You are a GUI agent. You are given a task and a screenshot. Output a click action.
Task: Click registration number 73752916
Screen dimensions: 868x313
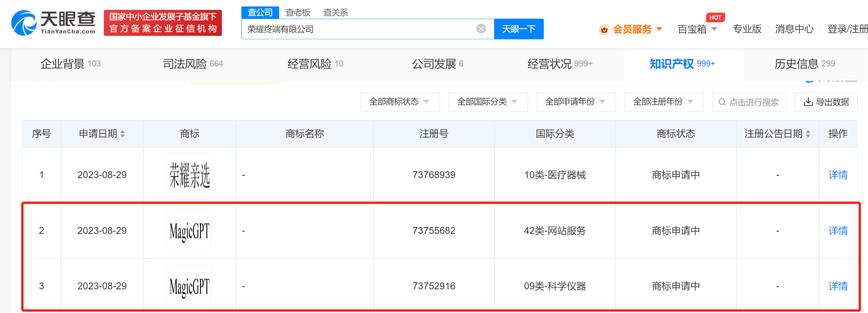[x=434, y=286]
